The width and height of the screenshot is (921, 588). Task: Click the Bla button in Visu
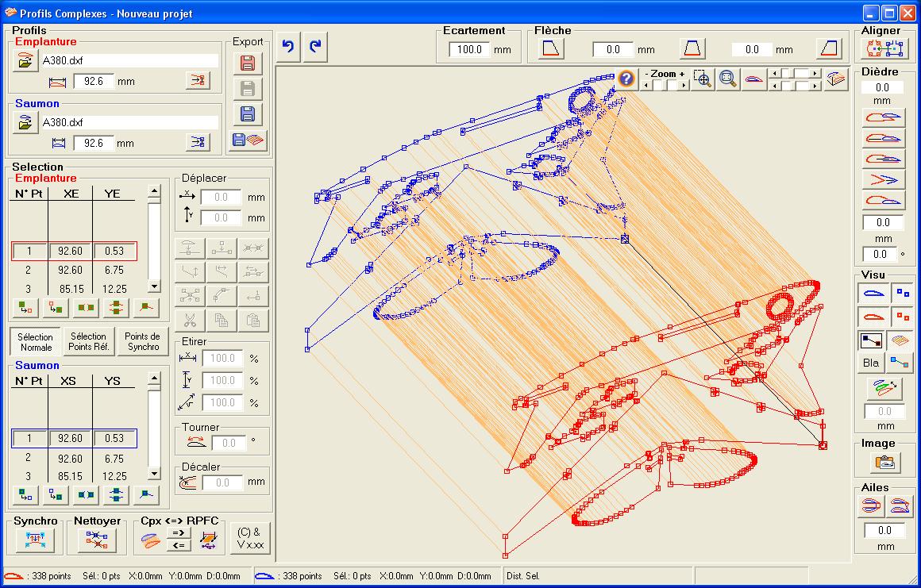pyautogui.click(x=871, y=363)
